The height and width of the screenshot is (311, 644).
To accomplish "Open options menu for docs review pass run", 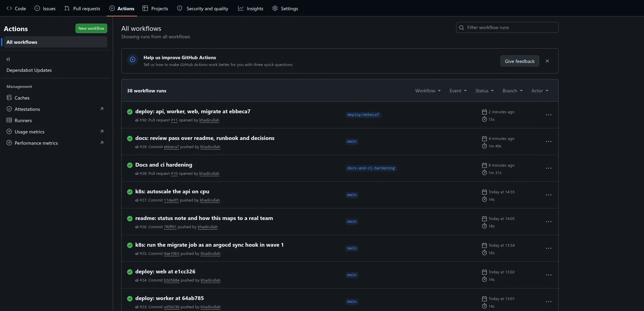I will pos(549,142).
